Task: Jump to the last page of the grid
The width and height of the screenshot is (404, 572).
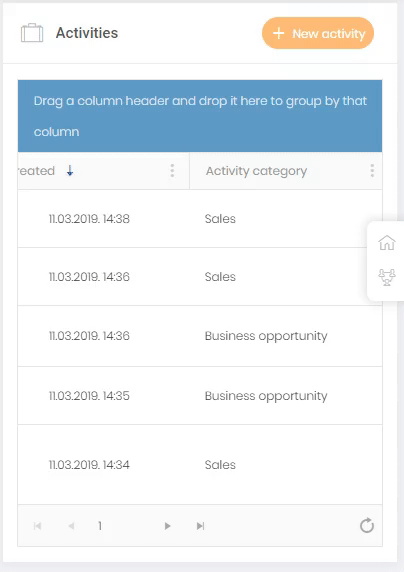Action: (200, 526)
